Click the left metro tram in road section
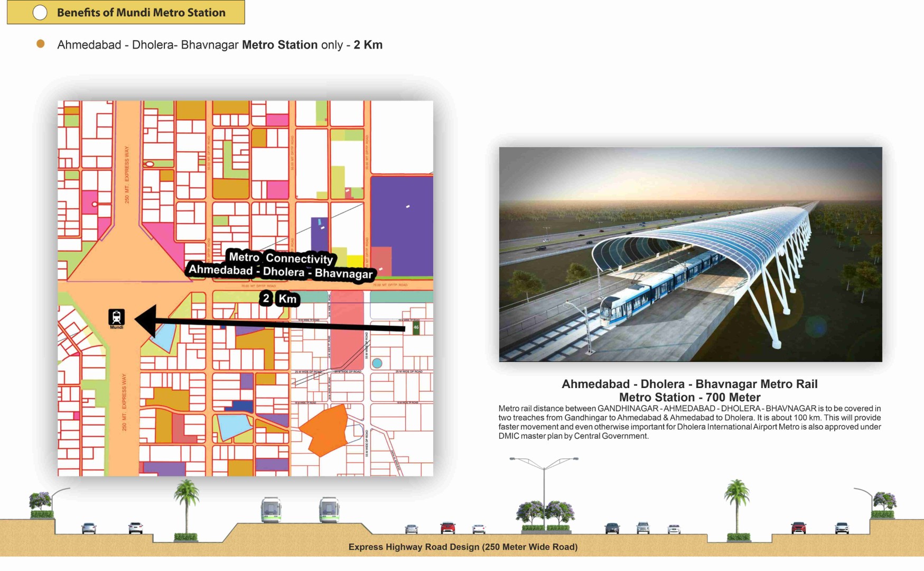Screen dimensions: 924x571 270,510
